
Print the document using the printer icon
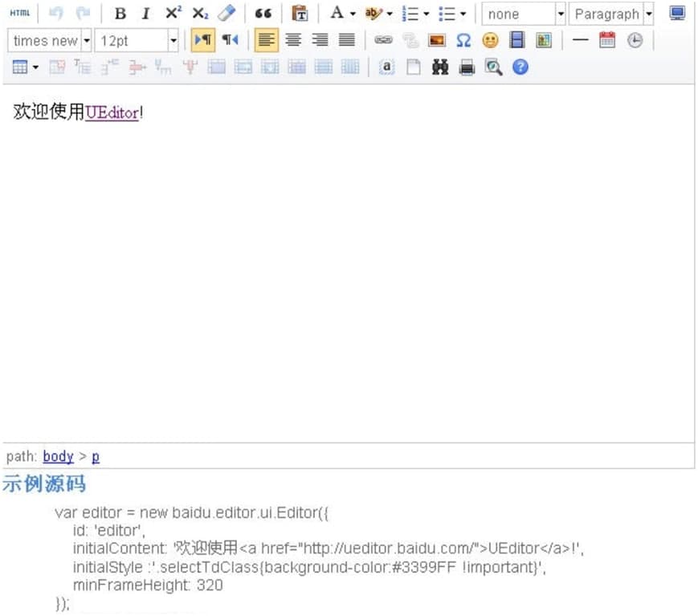[x=467, y=67]
